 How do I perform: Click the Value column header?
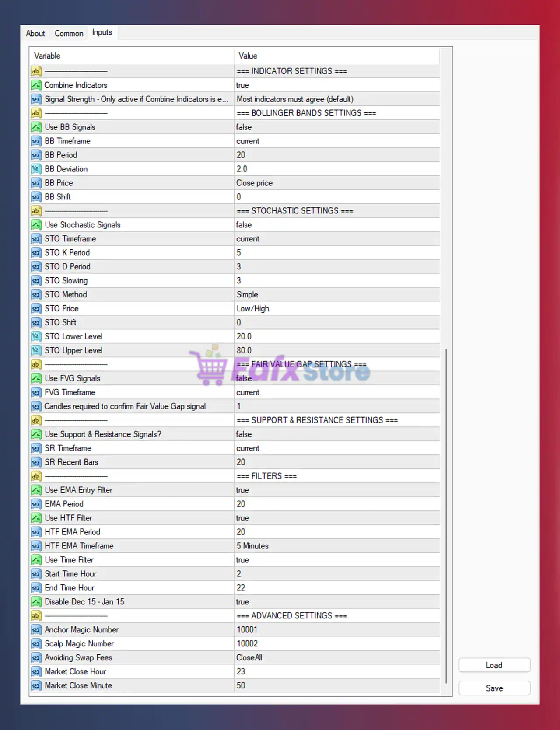(x=337, y=56)
